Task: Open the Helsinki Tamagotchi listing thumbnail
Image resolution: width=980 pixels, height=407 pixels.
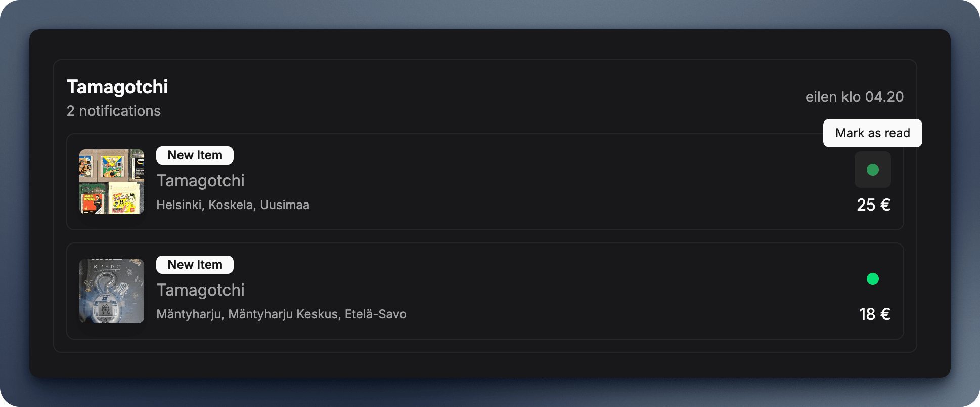Action: [x=111, y=181]
